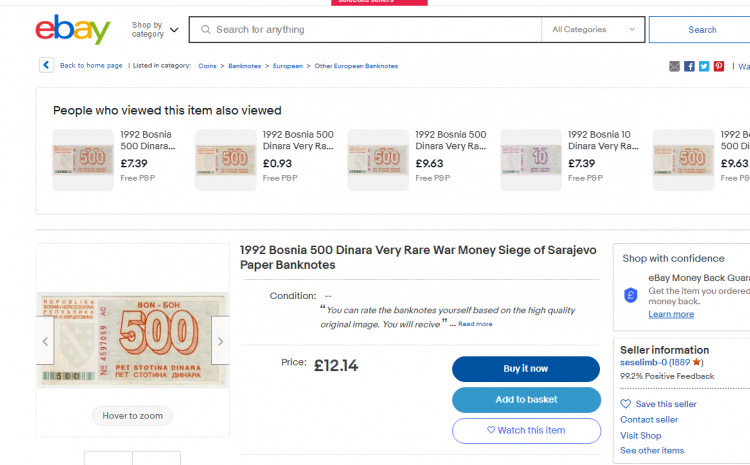Click Watch this item button
750x465 pixels.
[x=526, y=431]
